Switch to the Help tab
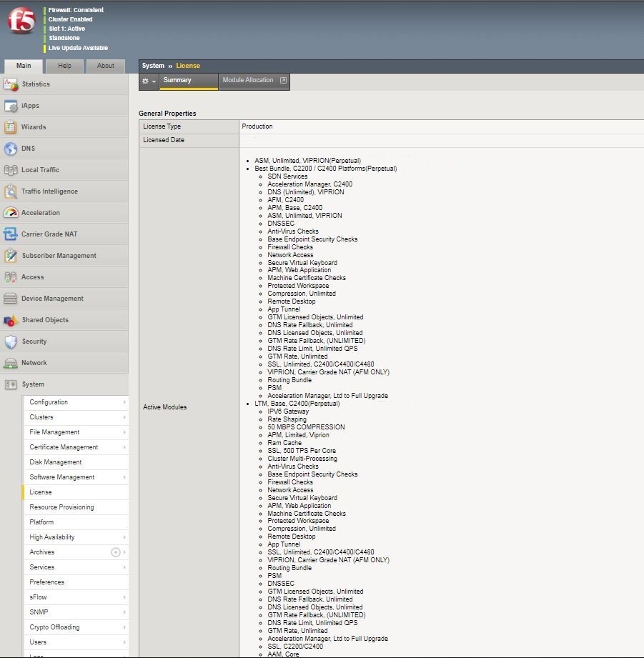The height and width of the screenshot is (658, 644). pyautogui.click(x=64, y=66)
